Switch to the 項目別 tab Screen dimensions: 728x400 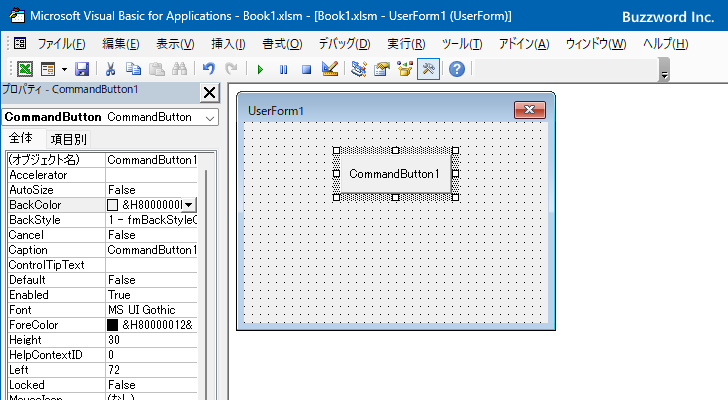coord(68,139)
